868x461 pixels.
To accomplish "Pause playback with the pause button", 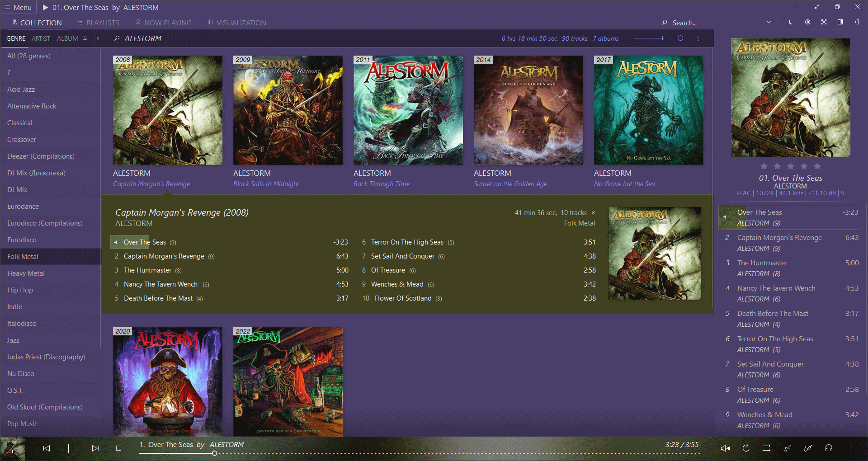I will [71, 448].
